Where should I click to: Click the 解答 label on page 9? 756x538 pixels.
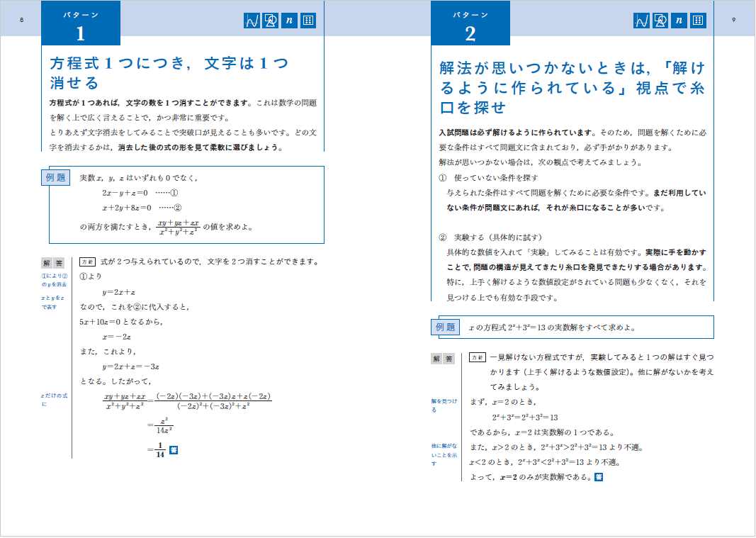coord(443,359)
